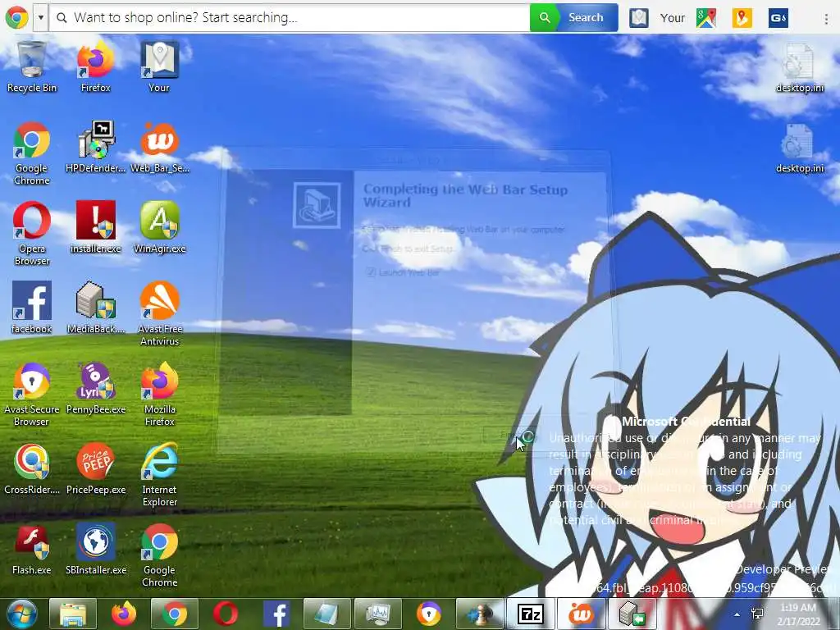
Task: Open Google Chrome shortcut beside SBInstaller.exe
Action: coord(160,555)
